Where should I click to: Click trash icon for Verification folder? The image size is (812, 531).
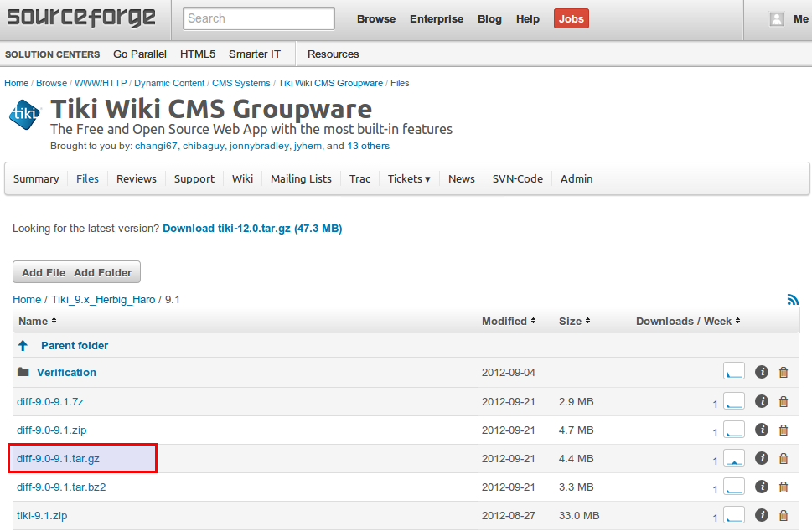tap(784, 373)
